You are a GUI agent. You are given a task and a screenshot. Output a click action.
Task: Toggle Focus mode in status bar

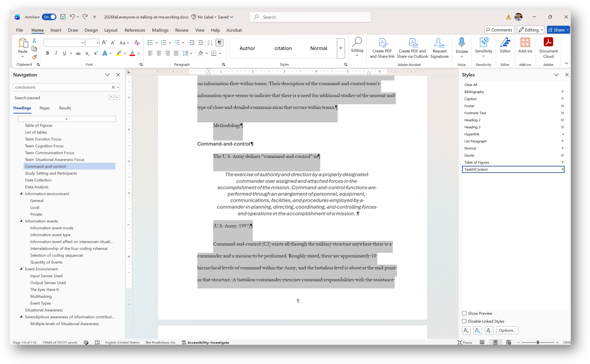pyautogui.click(x=465, y=343)
